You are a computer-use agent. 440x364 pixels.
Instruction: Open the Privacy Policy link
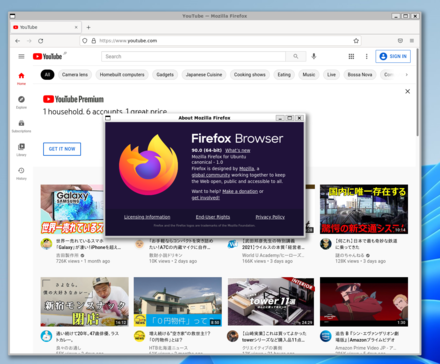point(270,217)
